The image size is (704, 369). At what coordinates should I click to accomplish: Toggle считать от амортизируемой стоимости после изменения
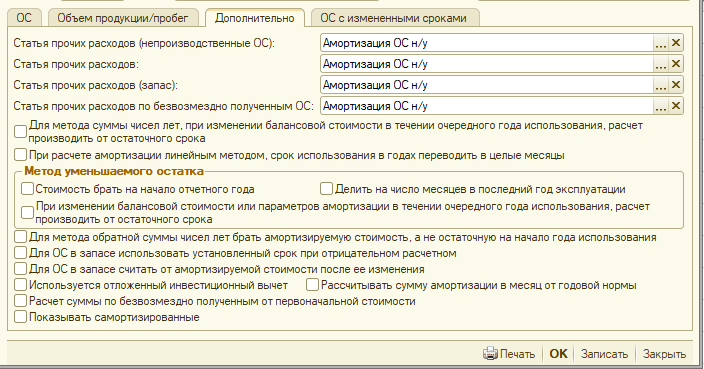20,269
